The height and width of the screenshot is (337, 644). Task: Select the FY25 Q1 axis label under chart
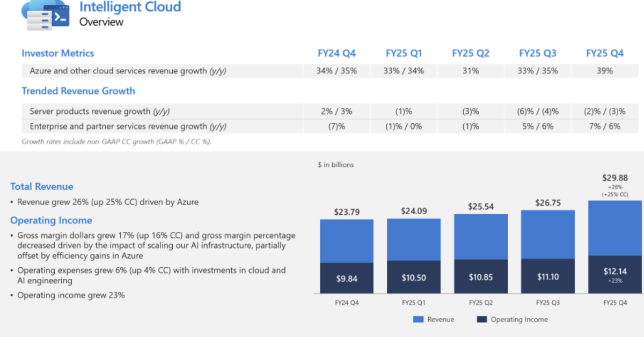(x=413, y=303)
